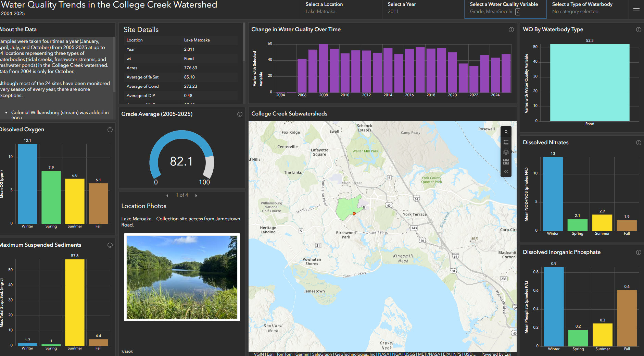
Task: Select green Spring bar in Dissolved Oxygen chart
Action: click(51, 197)
